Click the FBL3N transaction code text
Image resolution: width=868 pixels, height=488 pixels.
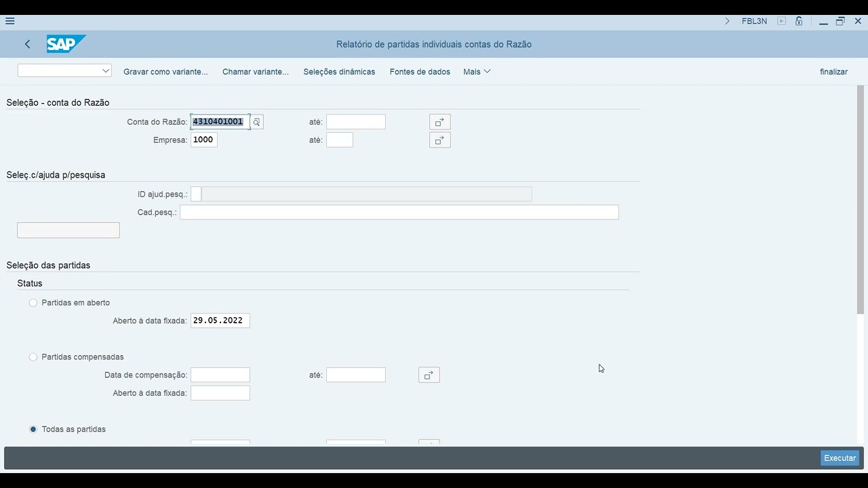754,21
